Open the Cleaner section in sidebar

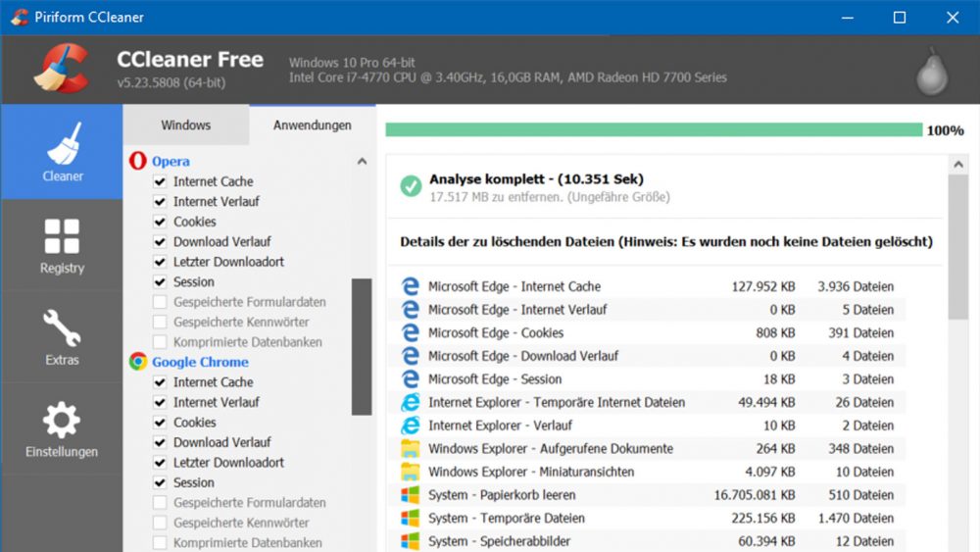pos(62,152)
